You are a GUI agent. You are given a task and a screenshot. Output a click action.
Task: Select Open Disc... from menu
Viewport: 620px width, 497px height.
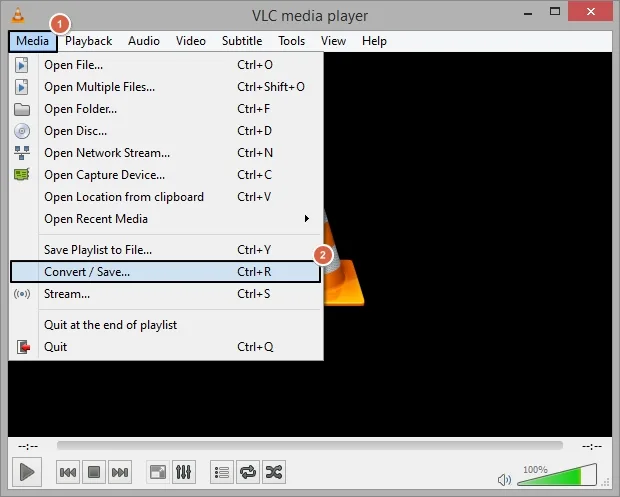[x=166, y=131]
